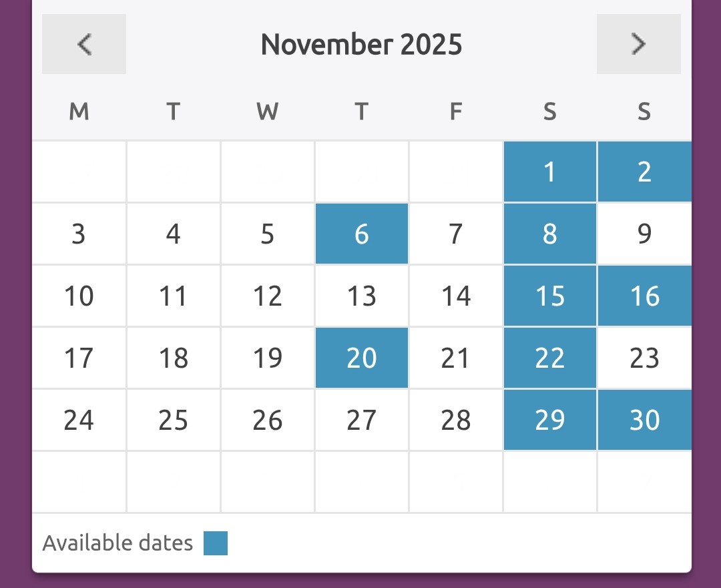Screen dimensions: 721x588
Task: Select available date November 1
Action: point(549,172)
